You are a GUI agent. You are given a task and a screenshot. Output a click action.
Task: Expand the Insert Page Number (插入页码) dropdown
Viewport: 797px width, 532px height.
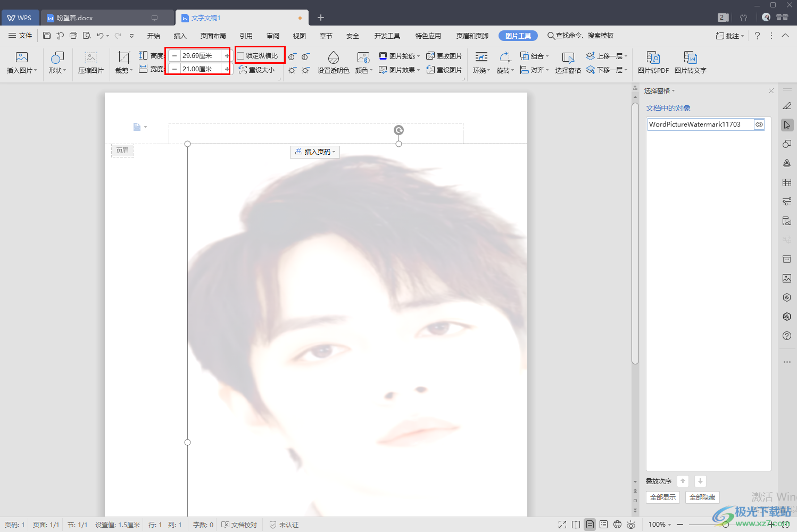click(315, 152)
